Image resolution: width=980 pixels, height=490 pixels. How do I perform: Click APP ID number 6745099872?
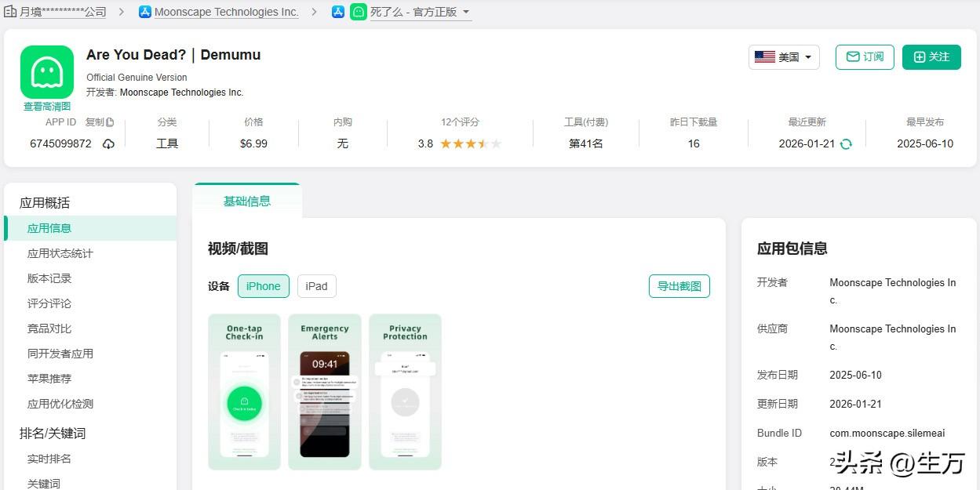pyautogui.click(x=60, y=143)
